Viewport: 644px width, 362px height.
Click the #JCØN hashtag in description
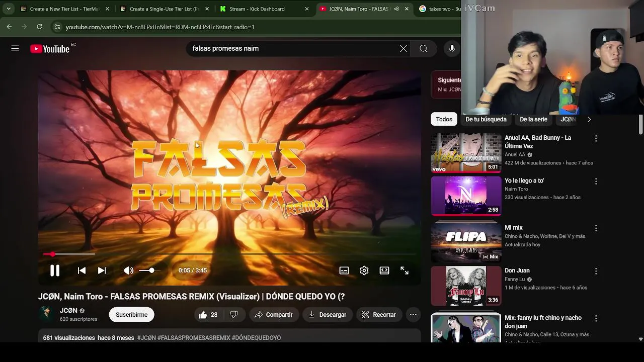pyautogui.click(x=146, y=338)
